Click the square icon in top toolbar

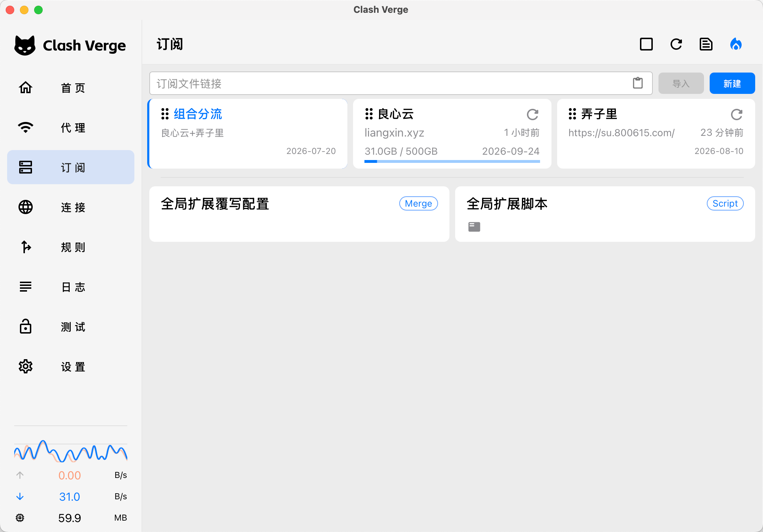click(646, 44)
